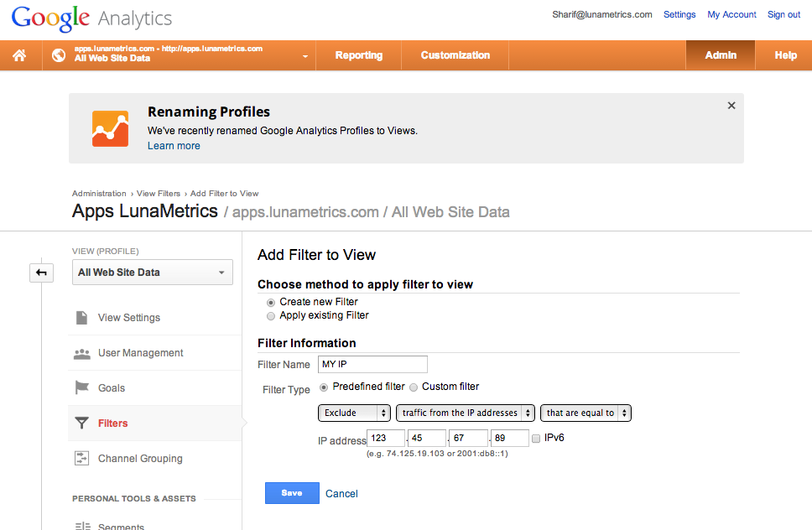Click the Goals flag icon
This screenshot has height=530, width=812.
click(x=82, y=387)
